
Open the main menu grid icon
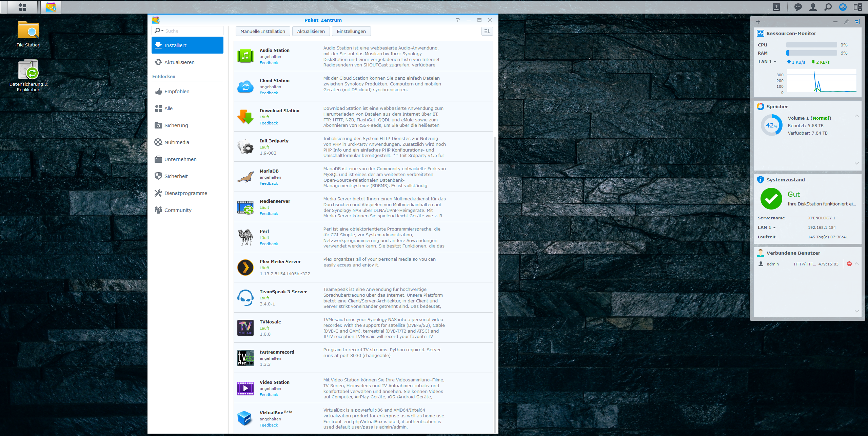22,7
